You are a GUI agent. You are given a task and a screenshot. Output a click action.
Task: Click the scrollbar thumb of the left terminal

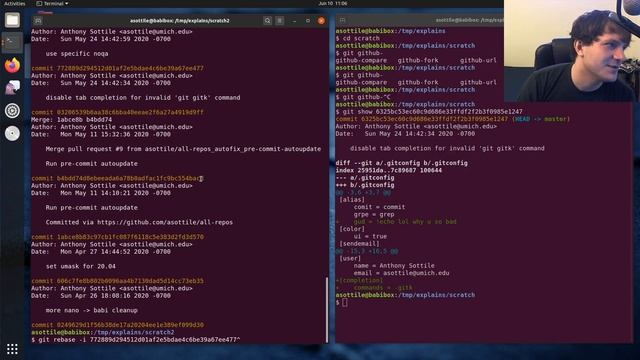point(327,310)
